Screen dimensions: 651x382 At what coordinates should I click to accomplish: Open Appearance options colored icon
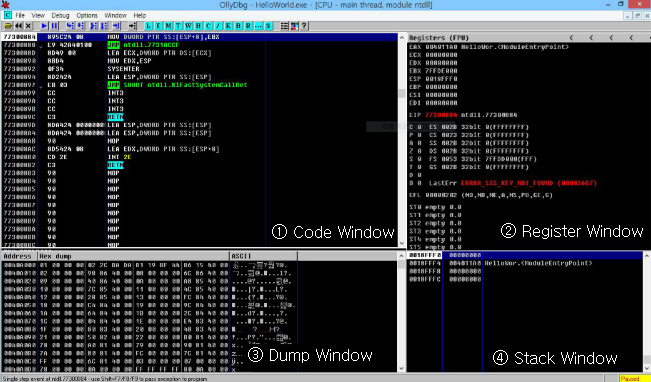click(294, 26)
